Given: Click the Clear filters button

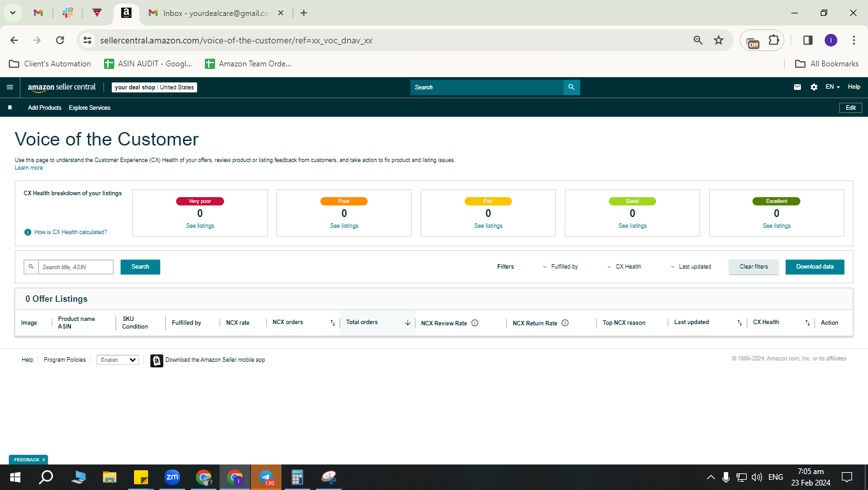Looking at the screenshot, I should (x=754, y=267).
